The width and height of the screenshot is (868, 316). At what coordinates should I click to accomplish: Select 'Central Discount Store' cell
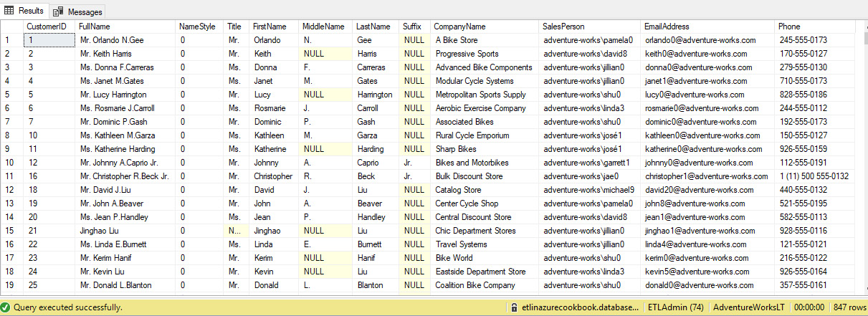(485, 217)
